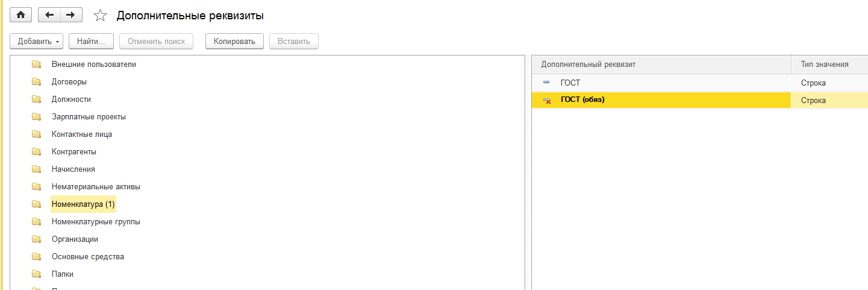Click folder icon next to Основные средства
Image resolution: width=868 pixels, height=290 pixels.
click(36, 257)
